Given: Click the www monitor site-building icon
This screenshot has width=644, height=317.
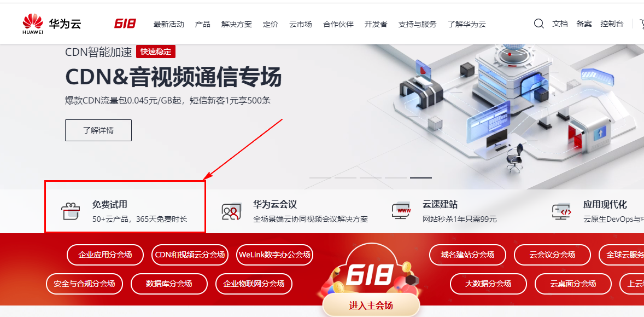Looking at the screenshot, I should click(x=401, y=211).
